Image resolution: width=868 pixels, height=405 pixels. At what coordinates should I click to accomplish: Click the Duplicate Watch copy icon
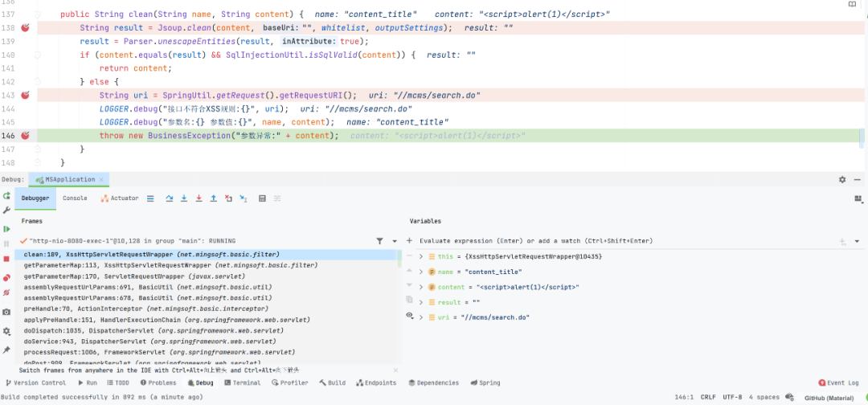click(409, 299)
